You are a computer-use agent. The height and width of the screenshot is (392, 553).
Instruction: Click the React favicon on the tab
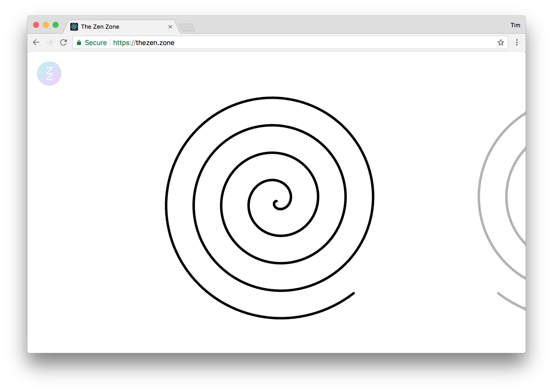pyautogui.click(x=74, y=27)
